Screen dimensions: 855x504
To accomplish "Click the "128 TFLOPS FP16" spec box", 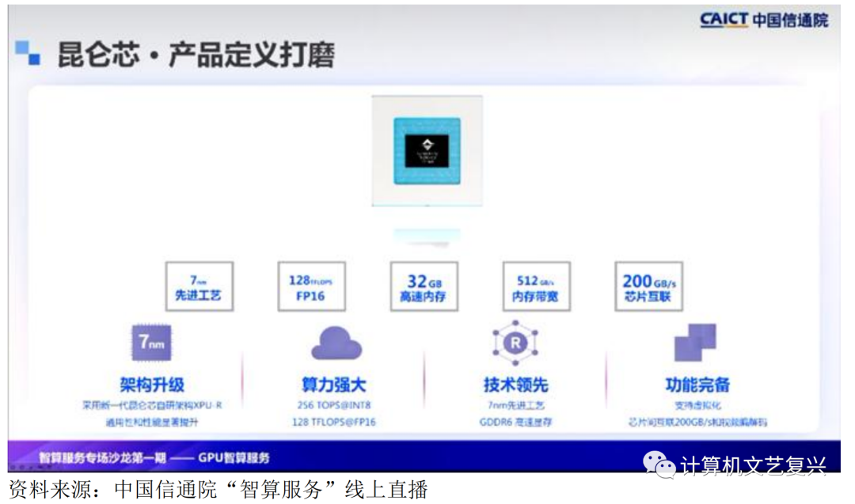I will pyautogui.click(x=312, y=286).
